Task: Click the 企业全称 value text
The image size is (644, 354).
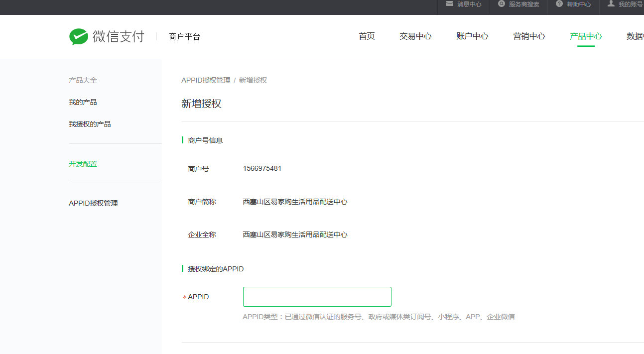Action: [295, 235]
